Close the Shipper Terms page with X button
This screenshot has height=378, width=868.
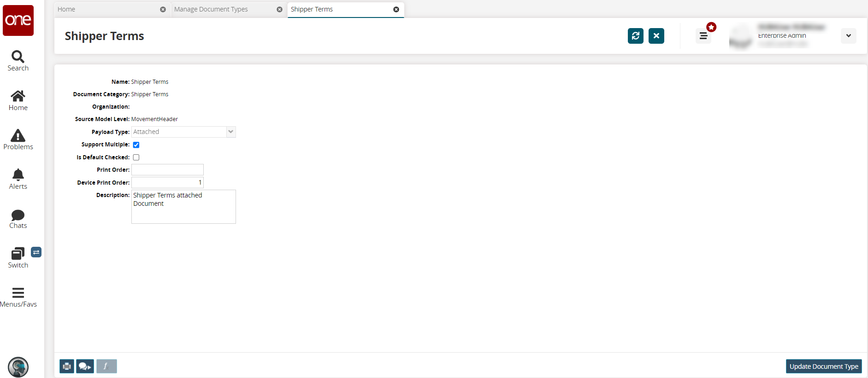[x=656, y=36]
